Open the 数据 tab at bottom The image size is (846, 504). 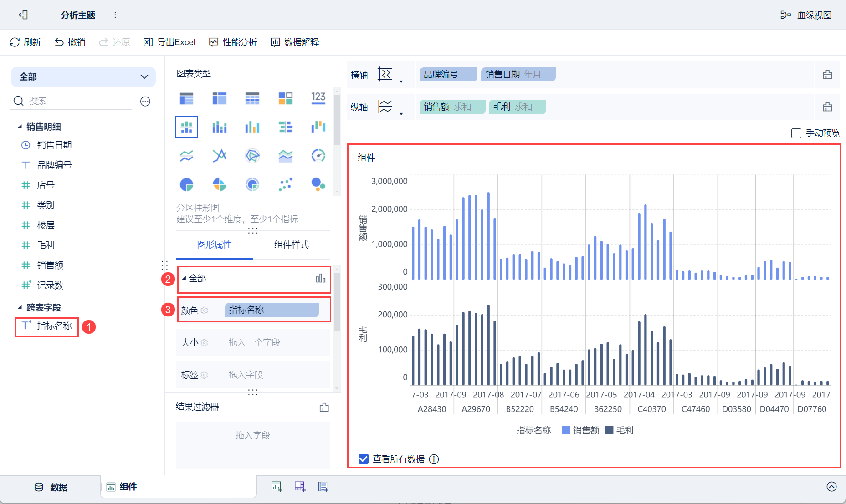pos(51,487)
